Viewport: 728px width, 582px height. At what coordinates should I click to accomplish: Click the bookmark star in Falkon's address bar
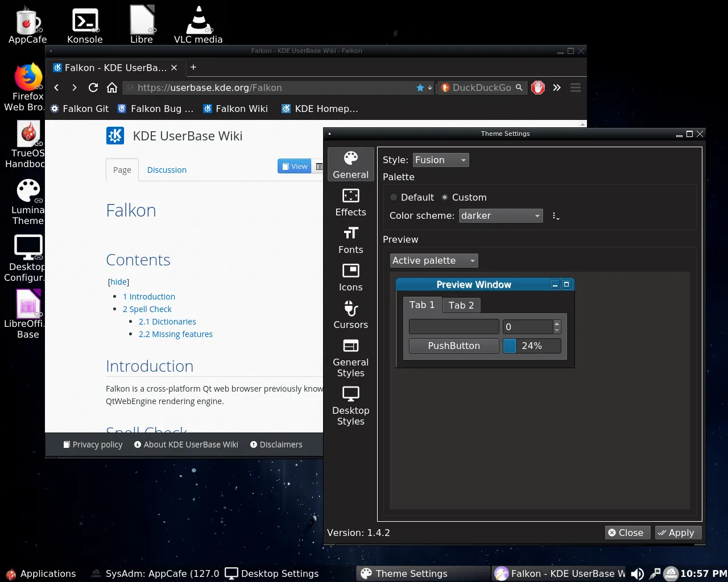click(x=420, y=88)
